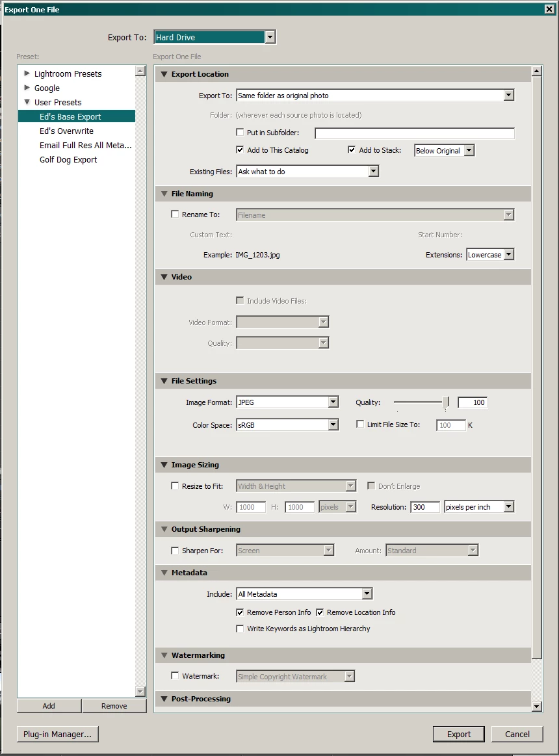The image size is (559, 756).
Task: Click the Resolution field showing 300
Action: point(425,507)
